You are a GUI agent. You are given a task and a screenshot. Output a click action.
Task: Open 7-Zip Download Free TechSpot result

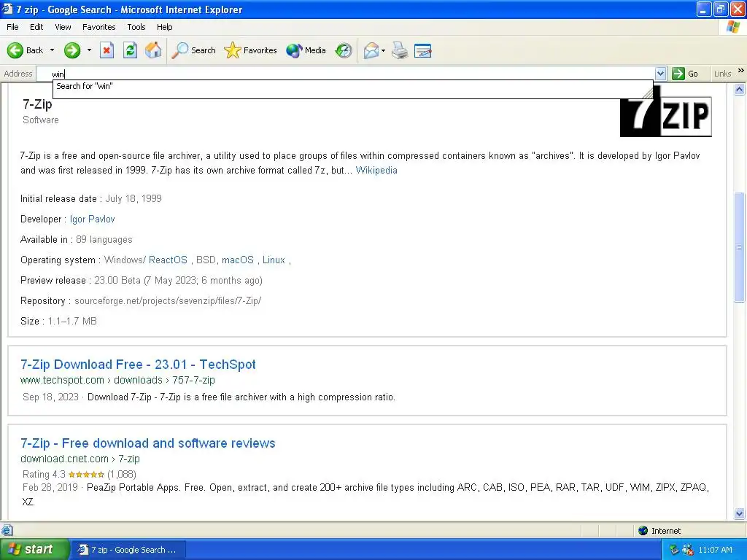tap(138, 365)
